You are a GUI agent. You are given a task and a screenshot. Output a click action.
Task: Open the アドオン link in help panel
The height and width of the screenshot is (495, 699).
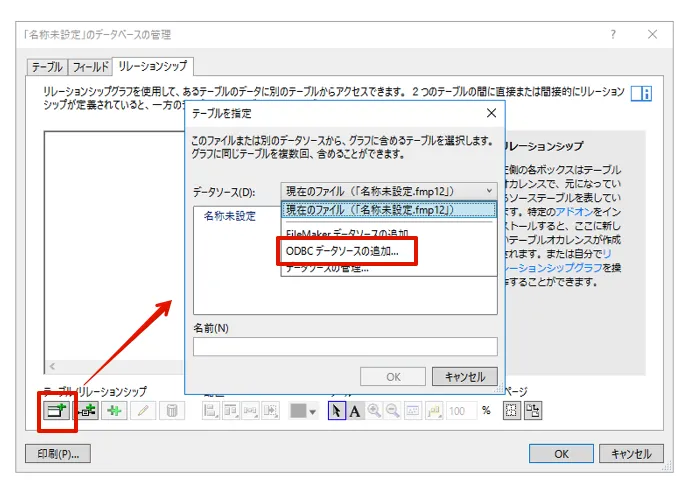[574, 211]
